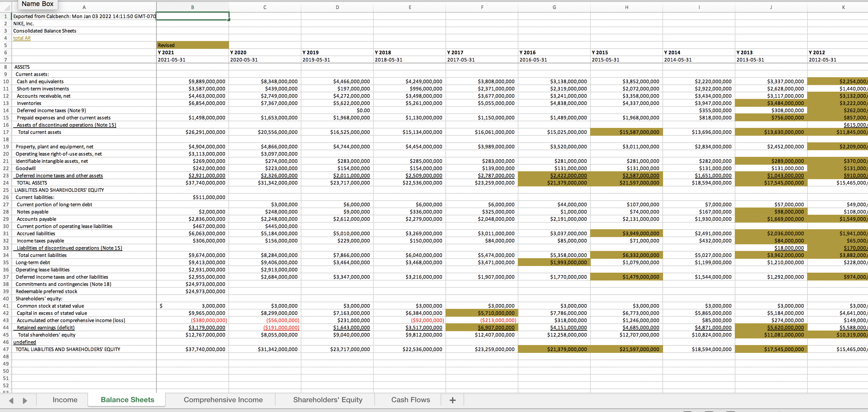Click the NIKE, Inc. cell
This screenshot has width=868, height=412.
click(24, 24)
